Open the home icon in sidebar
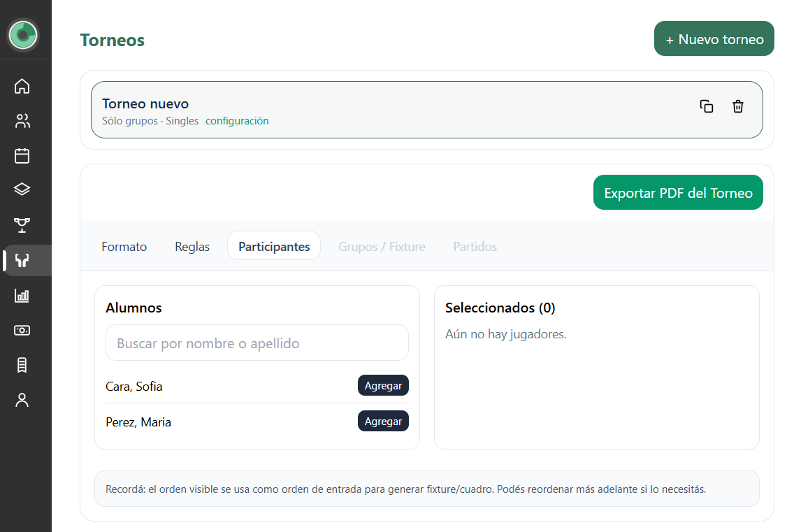The image size is (787, 532). click(22, 87)
